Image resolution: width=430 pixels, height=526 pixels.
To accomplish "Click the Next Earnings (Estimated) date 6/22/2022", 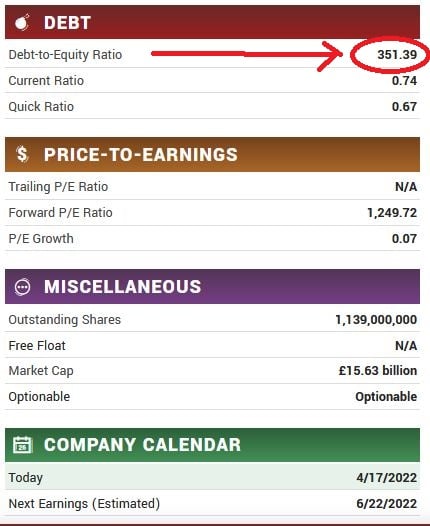I will coord(387,504).
